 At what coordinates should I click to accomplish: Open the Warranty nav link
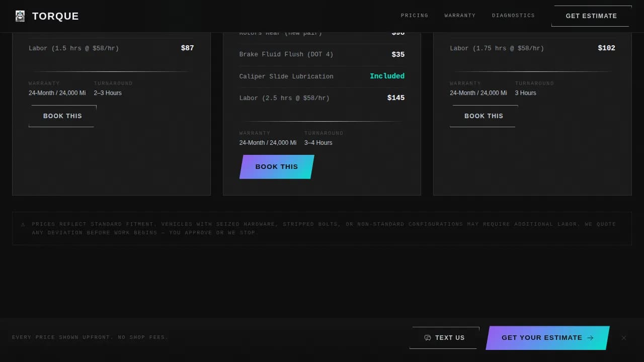tap(460, 16)
